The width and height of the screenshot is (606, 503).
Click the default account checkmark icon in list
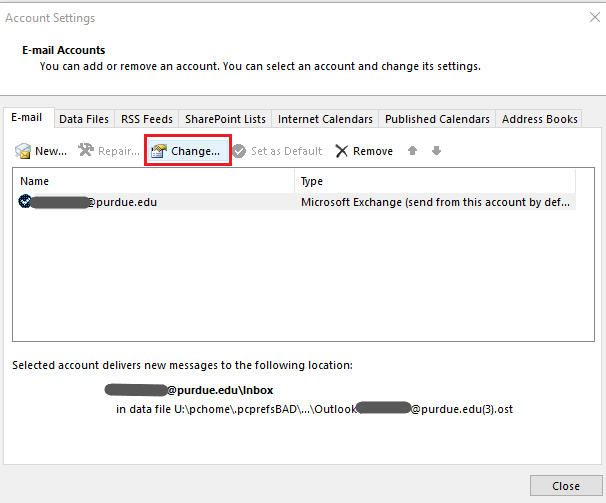click(x=25, y=202)
